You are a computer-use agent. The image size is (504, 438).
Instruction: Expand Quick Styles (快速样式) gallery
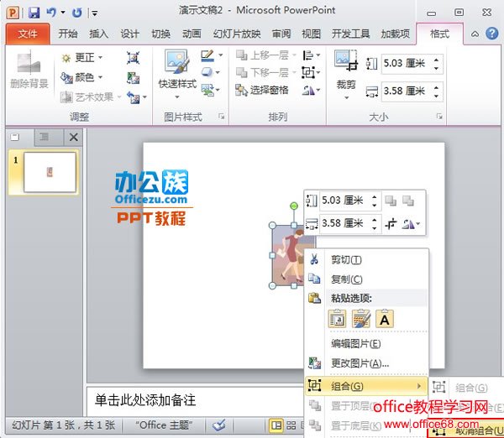coord(177,96)
